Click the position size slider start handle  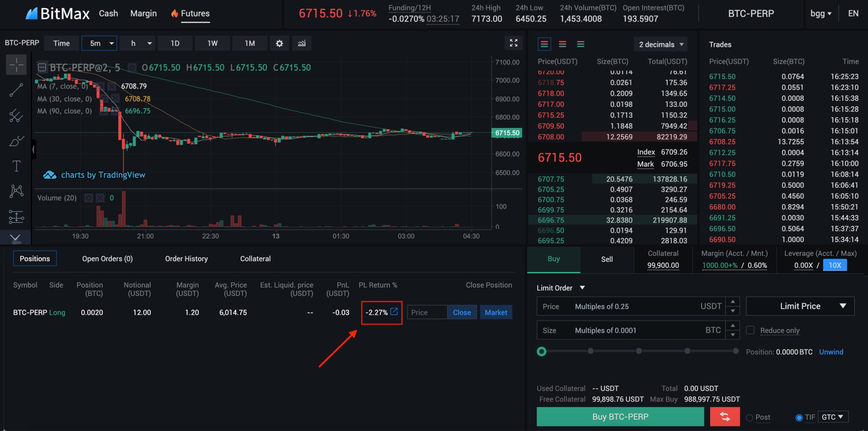pyautogui.click(x=542, y=351)
